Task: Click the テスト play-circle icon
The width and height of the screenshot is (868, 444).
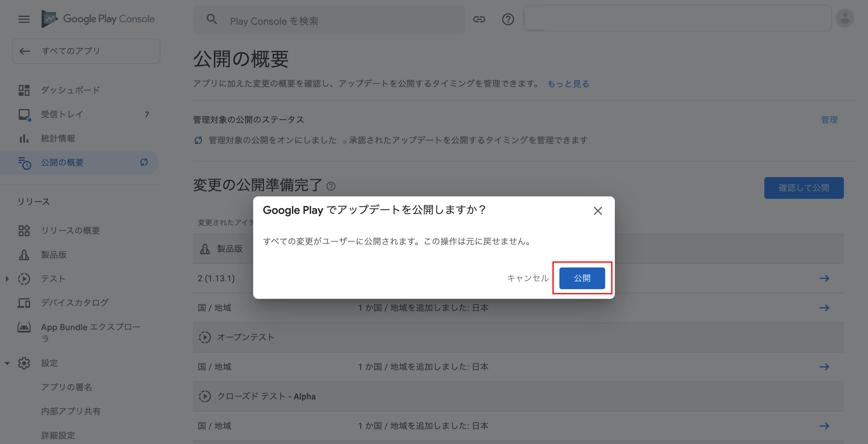Action: pyautogui.click(x=24, y=279)
